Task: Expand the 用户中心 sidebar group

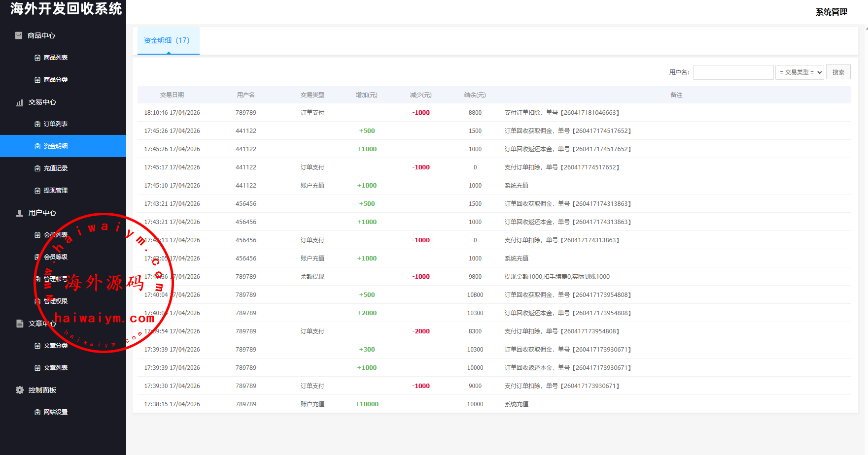Action: click(42, 213)
